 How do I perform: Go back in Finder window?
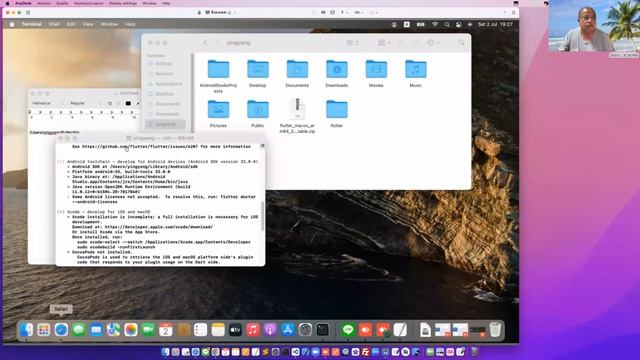point(205,42)
